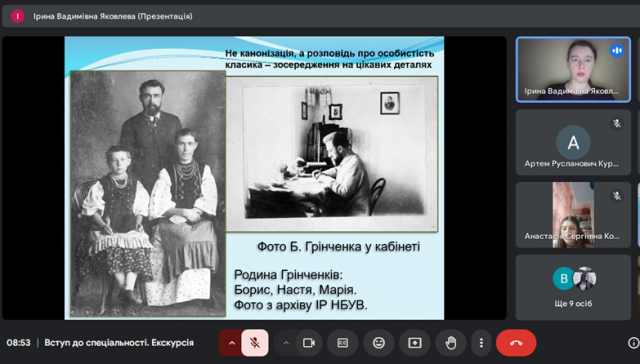Screen dimensions: 640x364
Task: Click muted mic icon on Артем's tile
Action: [617, 123]
